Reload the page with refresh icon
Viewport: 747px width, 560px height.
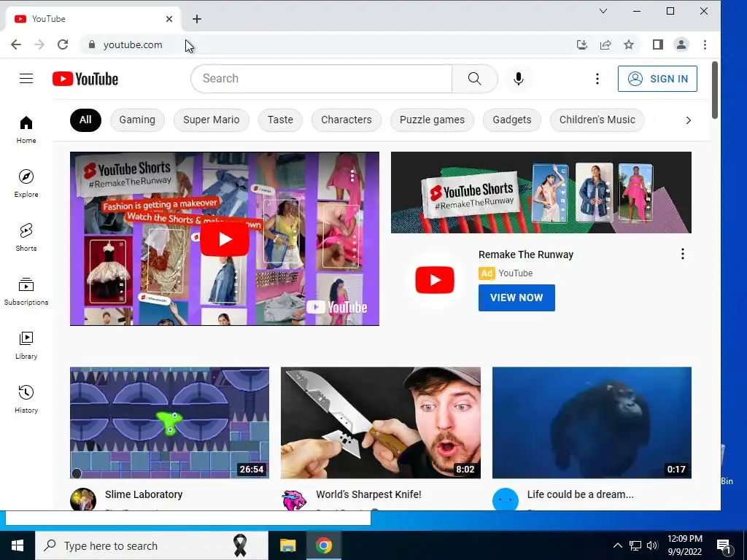click(63, 44)
